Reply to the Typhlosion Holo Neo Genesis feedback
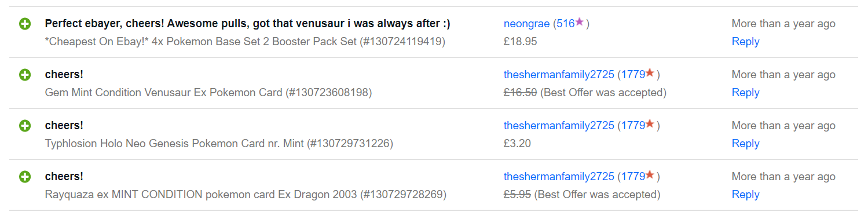This screenshot has width=868, height=219. point(745,144)
